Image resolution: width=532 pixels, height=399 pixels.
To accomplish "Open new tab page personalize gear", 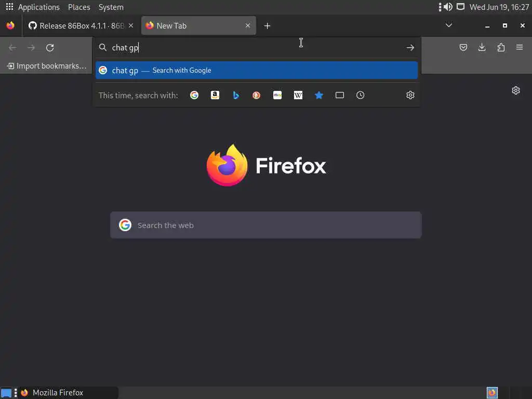I will (x=516, y=90).
